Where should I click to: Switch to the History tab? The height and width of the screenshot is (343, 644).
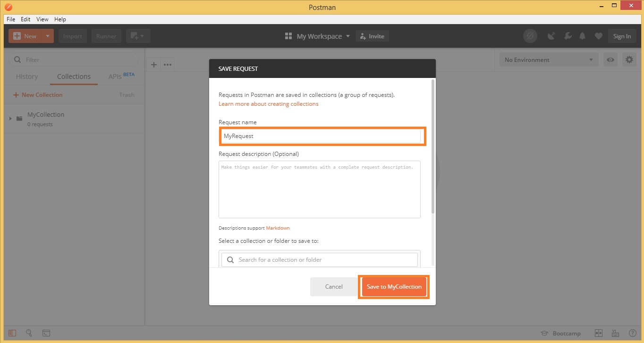coord(27,77)
